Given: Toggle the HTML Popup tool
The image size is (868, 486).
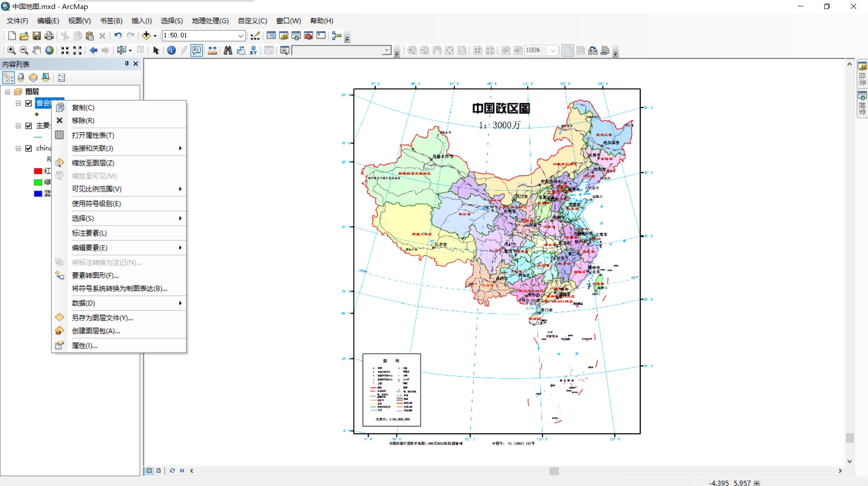Looking at the screenshot, I should [x=196, y=51].
